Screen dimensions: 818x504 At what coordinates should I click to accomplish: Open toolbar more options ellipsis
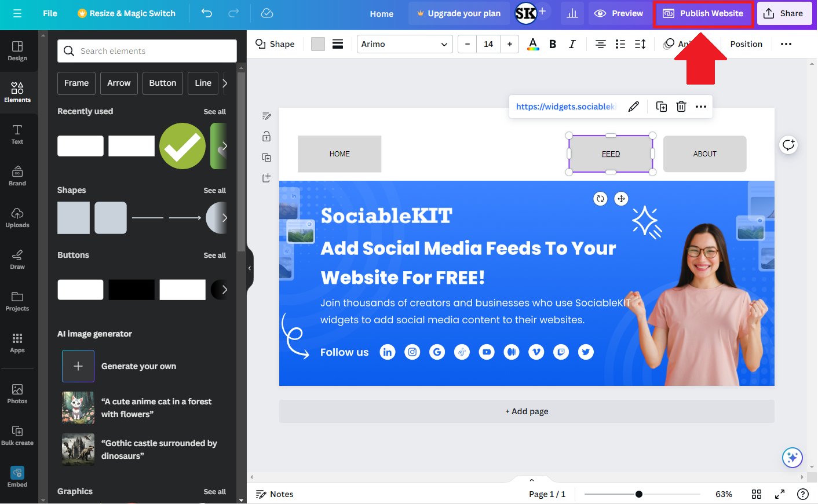[x=786, y=44]
